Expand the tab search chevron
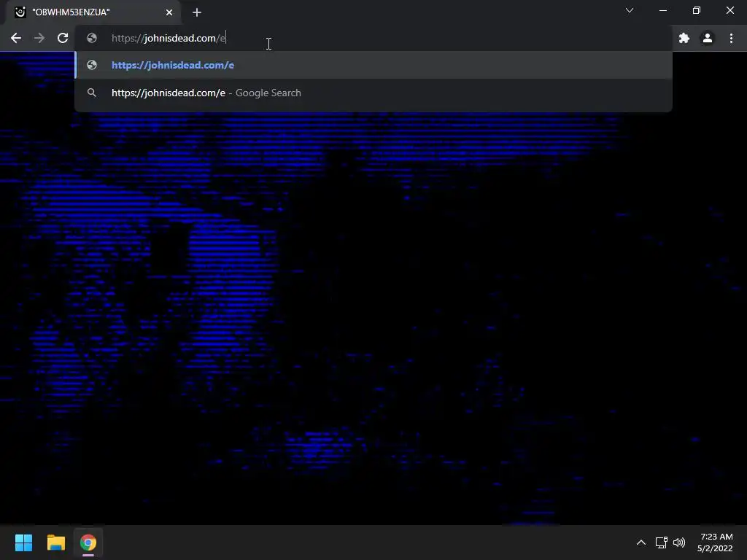 pyautogui.click(x=630, y=10)
